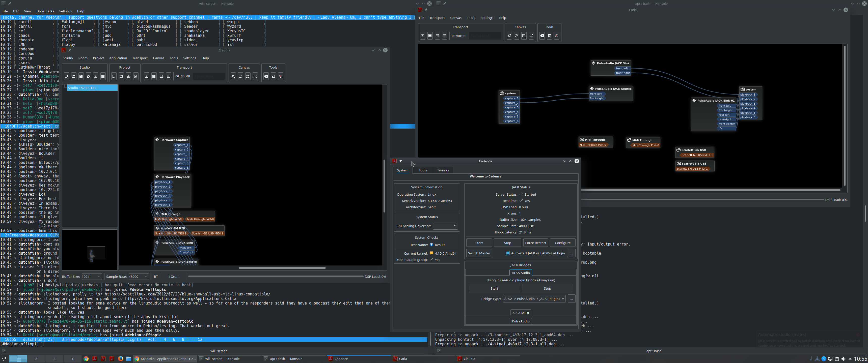The image size is (868, 363).
Task: Open CPU Scaling Governor dropdown
Action: [x=445, y=226]
